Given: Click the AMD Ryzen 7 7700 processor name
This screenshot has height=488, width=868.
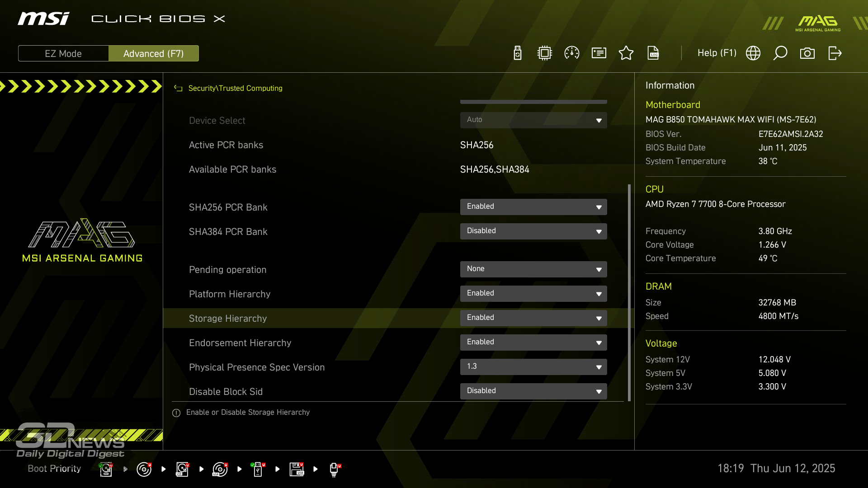Looking at the screenshot, I should pyautogui.click(x=716, y=204).
